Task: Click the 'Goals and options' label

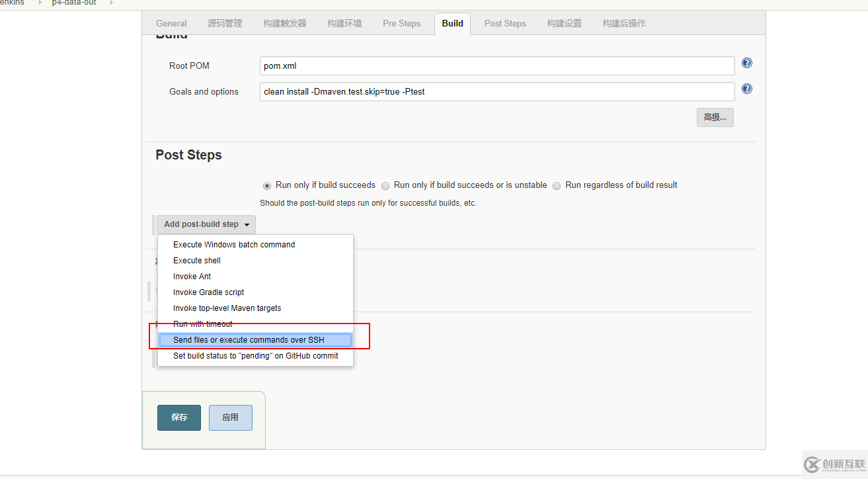Action: click(204, 92)
